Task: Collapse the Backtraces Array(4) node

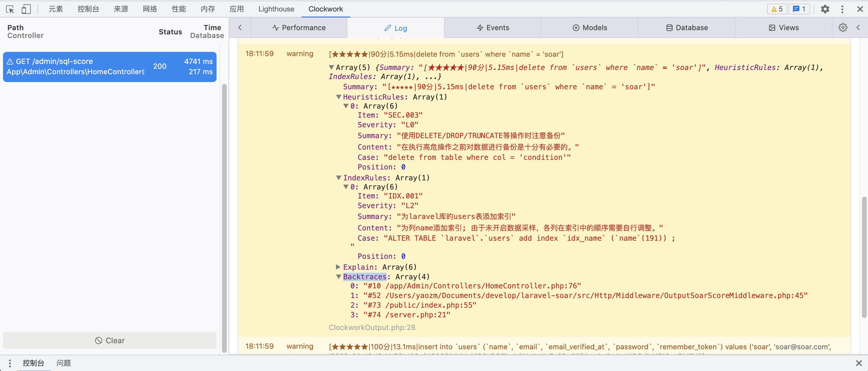Action: [x=339, y=277]
